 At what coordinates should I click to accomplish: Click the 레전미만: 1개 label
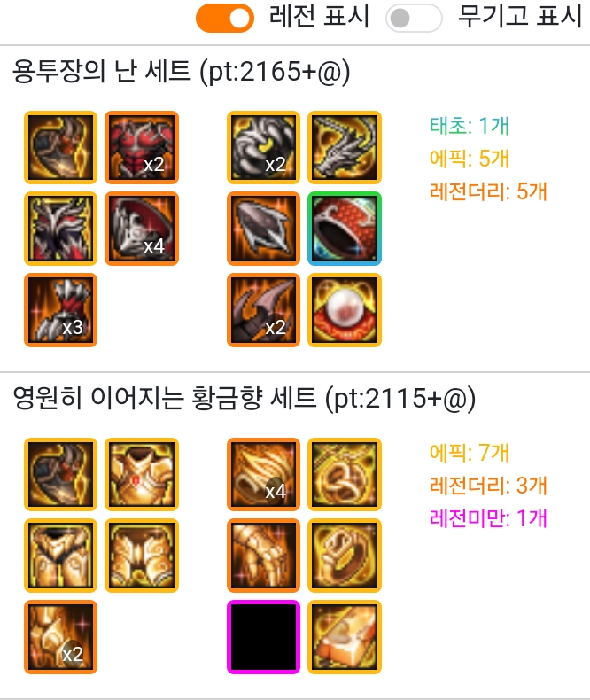[x=488, y=518]
